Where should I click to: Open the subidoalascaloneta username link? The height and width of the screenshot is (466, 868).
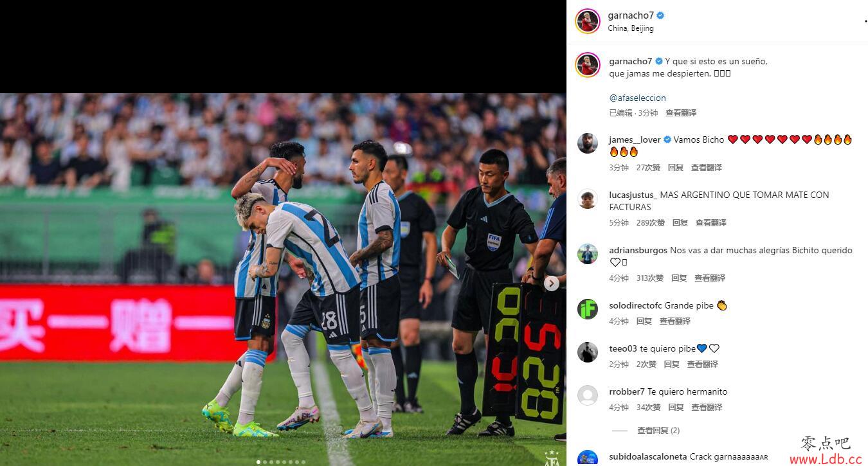coord(647,457)
